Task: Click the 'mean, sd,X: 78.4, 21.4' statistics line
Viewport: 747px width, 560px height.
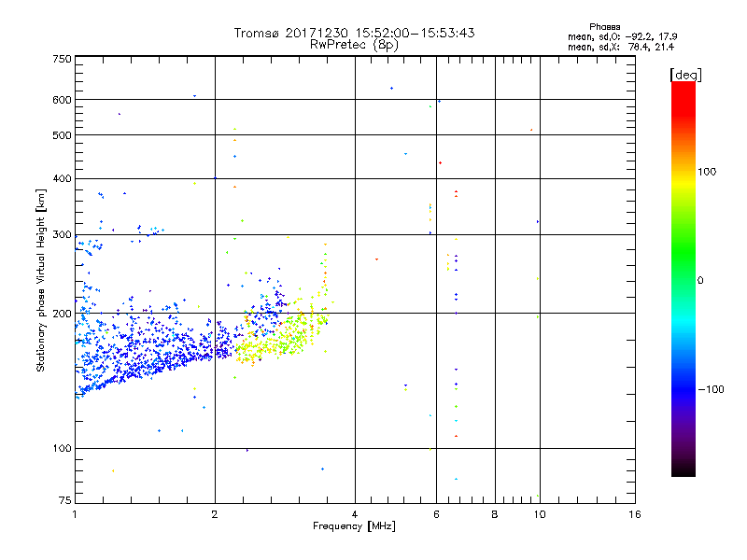Action: (621, 47)
